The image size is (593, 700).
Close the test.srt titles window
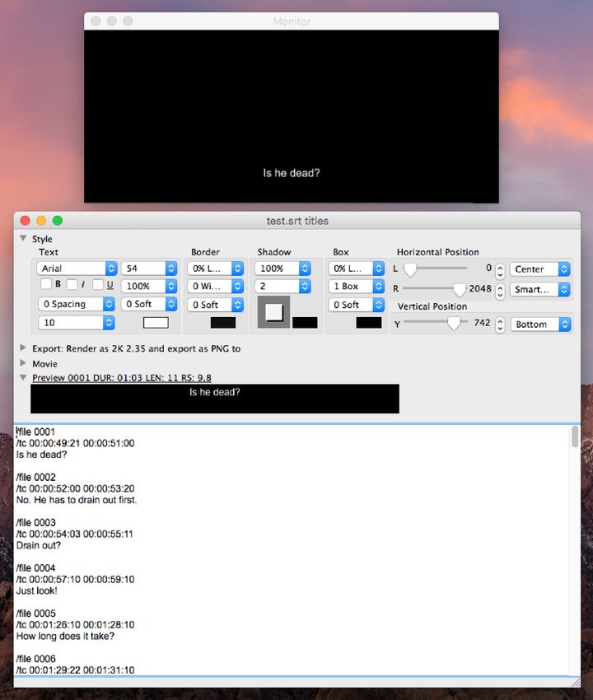(25, 221)
